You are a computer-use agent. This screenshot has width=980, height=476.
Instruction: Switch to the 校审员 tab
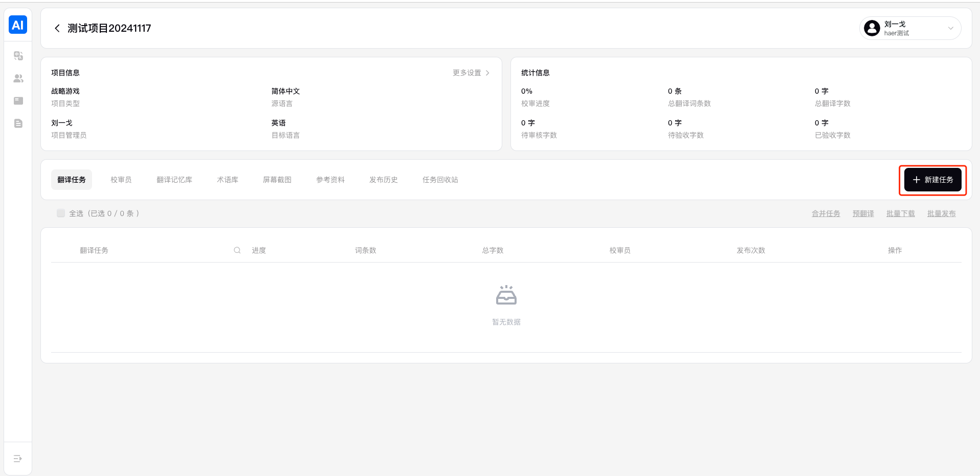[121, 180]
